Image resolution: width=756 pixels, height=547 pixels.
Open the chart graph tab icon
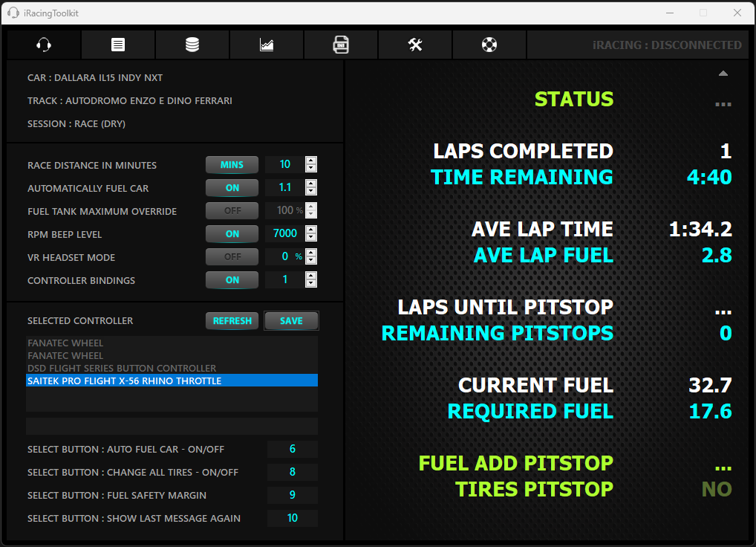(x=267, y=45)
